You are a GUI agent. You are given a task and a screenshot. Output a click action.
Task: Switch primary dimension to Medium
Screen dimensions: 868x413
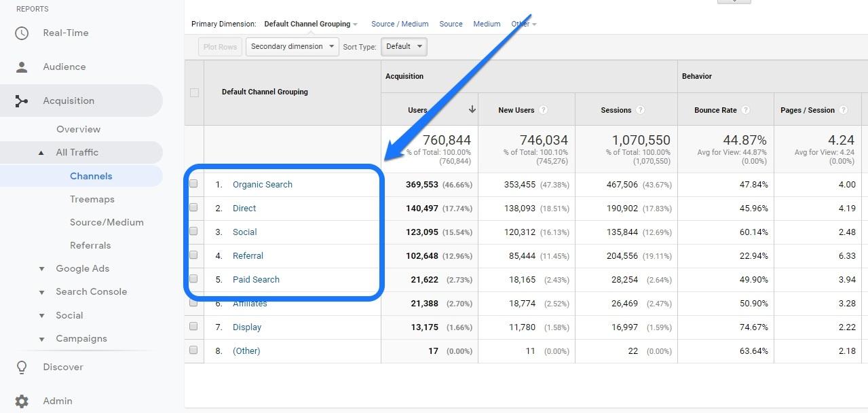tap(487, 24)
